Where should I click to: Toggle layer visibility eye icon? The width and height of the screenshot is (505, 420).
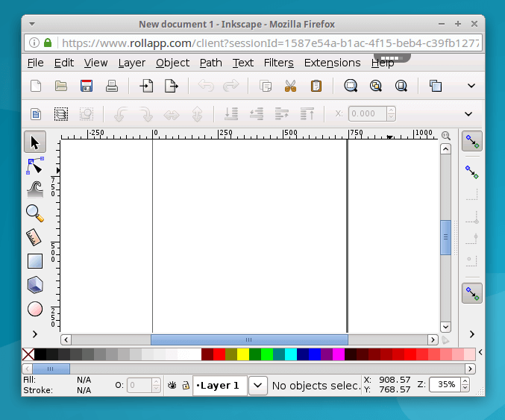pos(172,386)
